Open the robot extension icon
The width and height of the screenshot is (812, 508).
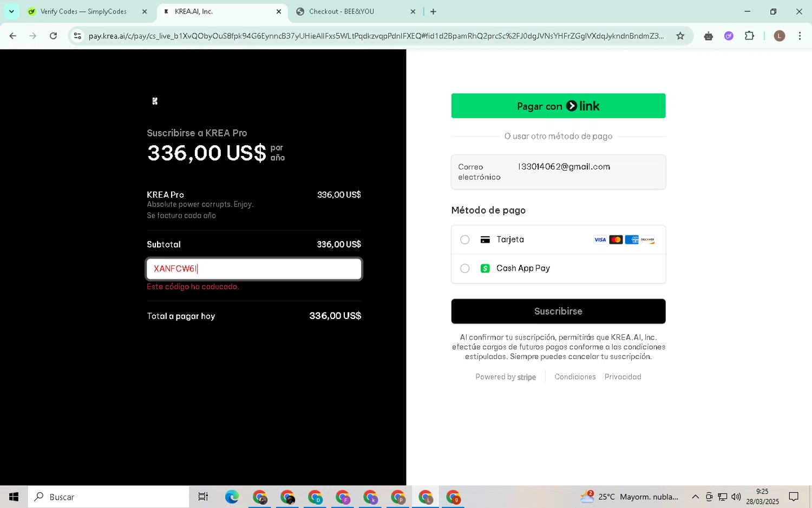(709, 36)
